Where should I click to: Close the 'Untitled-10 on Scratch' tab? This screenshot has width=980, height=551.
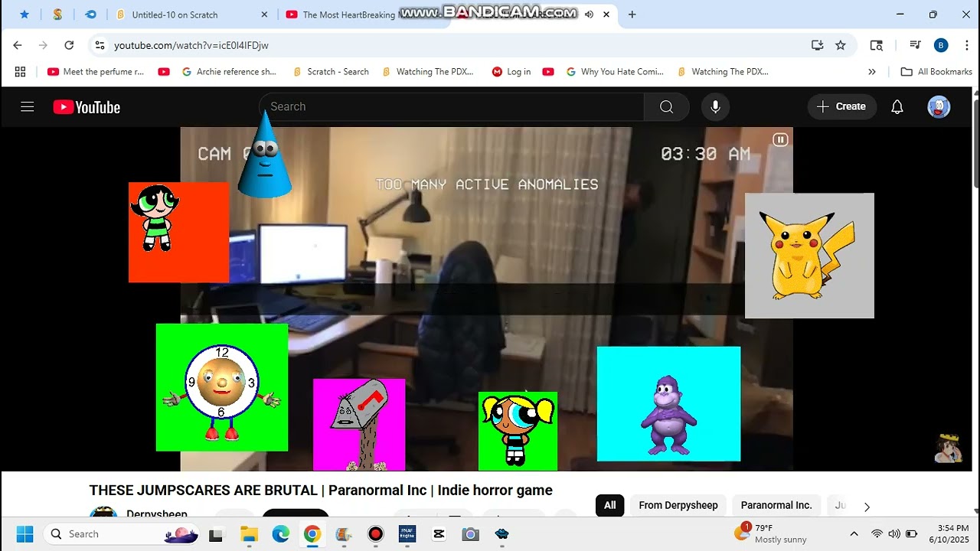[x=265, y=15]
